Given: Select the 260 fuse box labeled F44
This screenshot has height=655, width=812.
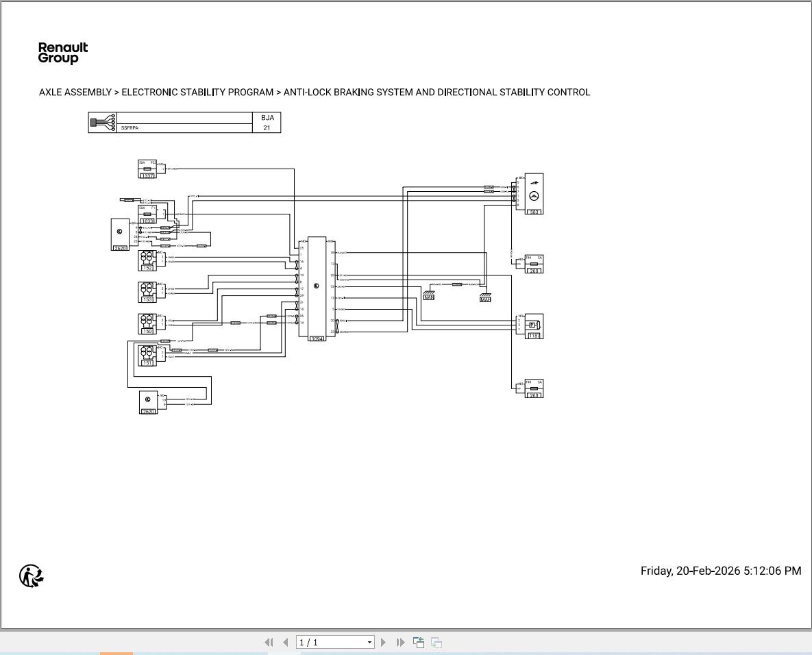Looking at the screenshot, I should coord(534,264).
